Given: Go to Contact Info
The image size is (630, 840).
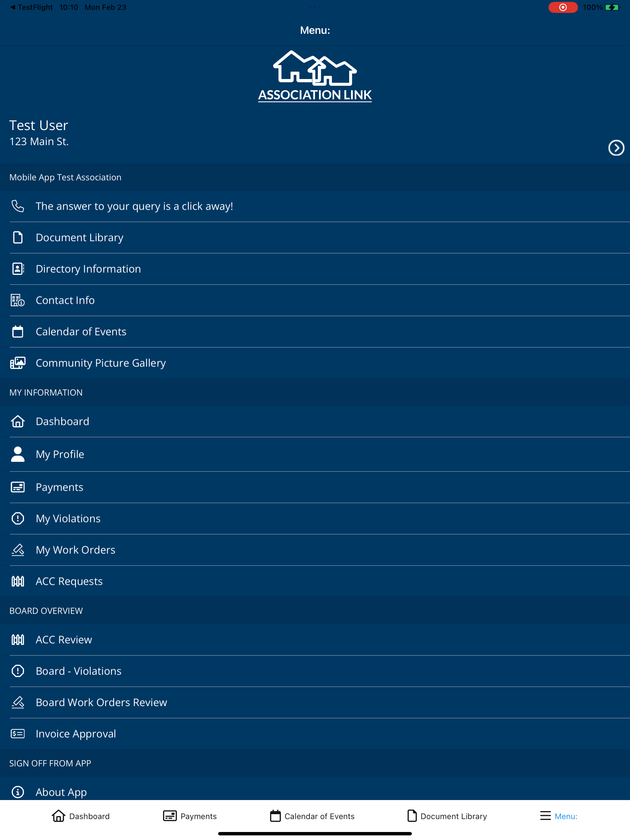Looking at the screenshot, I should coord(315,300).
